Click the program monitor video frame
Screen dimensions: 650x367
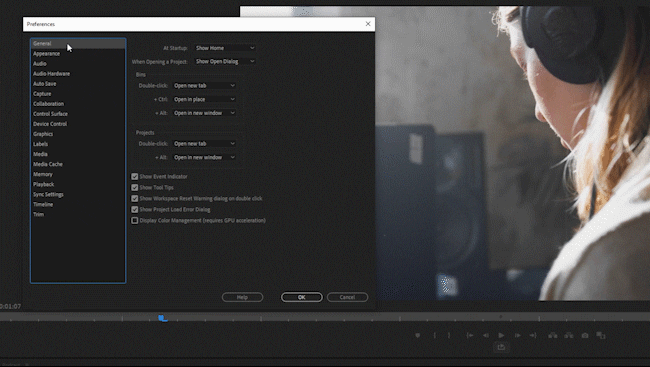(512, 153)
